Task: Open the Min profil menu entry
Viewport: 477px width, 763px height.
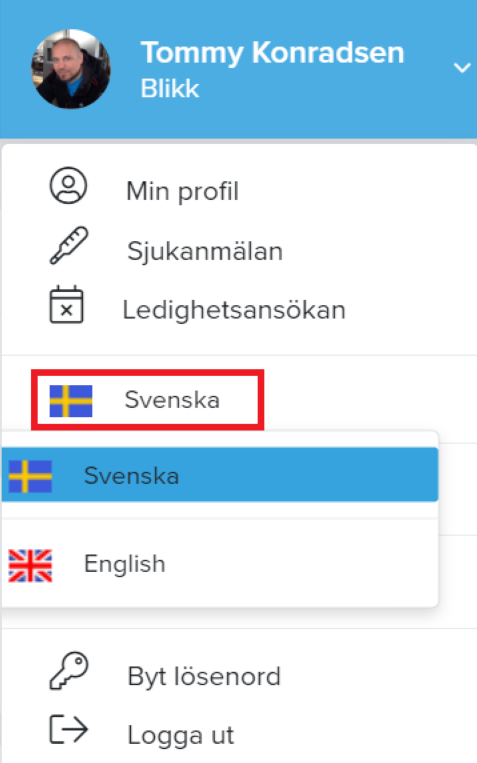Action: coord(182,191)
